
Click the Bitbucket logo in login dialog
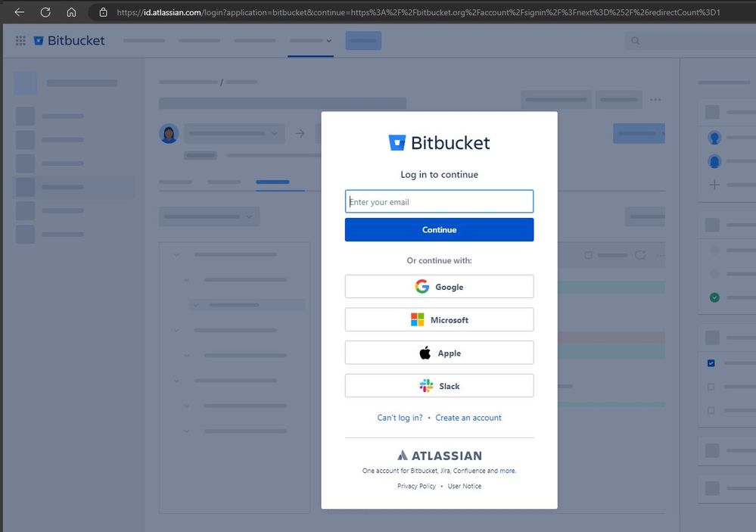(439, 143)
